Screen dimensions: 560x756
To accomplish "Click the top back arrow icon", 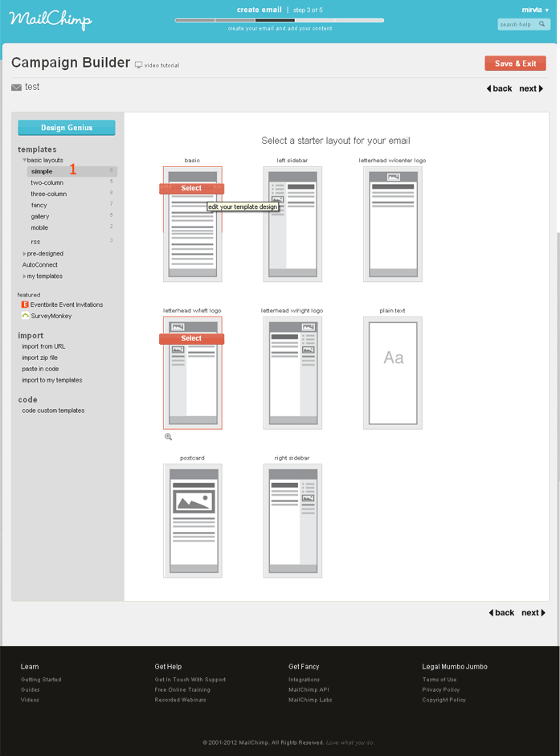I will (x=488, y=88).
